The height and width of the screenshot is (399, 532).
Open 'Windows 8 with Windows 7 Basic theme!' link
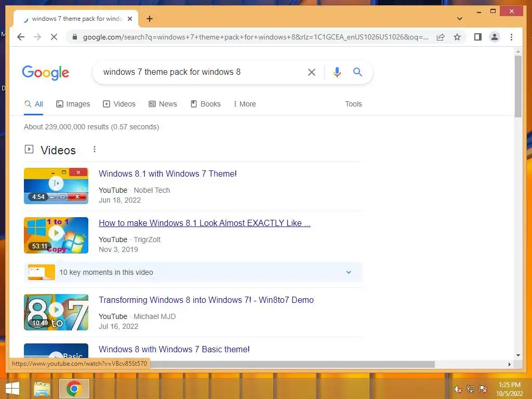point(174,349)
